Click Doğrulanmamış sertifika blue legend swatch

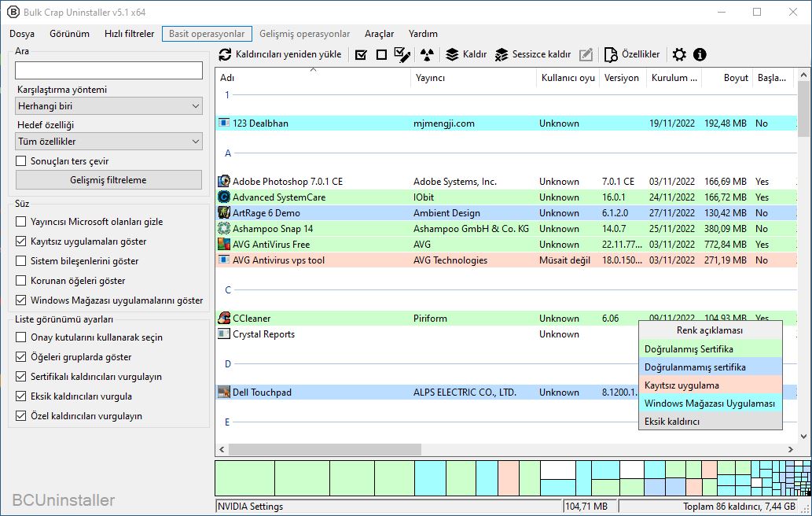pyautogui.click(x=710, y=367)
